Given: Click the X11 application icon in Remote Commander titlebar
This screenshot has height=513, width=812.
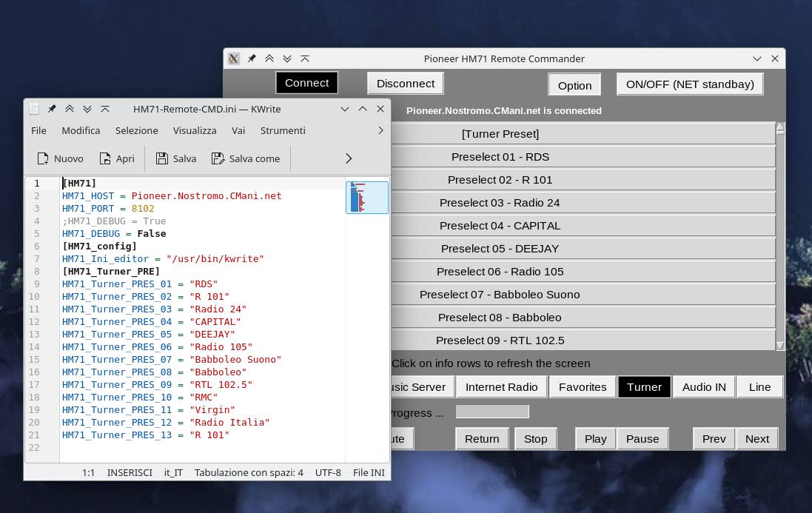Looking at the screenshot, I should 234,58.
